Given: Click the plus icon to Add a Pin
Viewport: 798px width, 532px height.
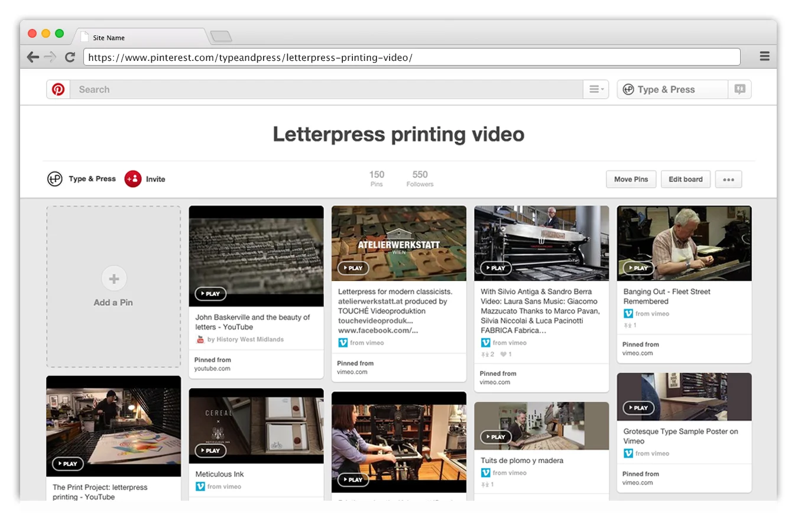Looking at the screenshot, I should pyautogui.click(x=114, y=278).
